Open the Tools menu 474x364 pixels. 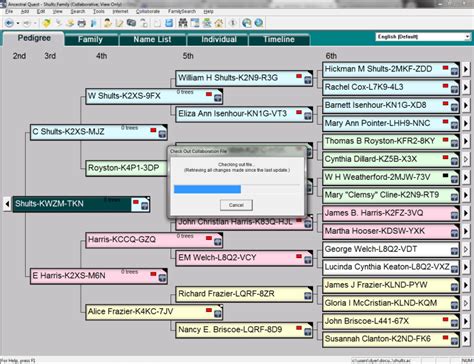pos(99,11)
